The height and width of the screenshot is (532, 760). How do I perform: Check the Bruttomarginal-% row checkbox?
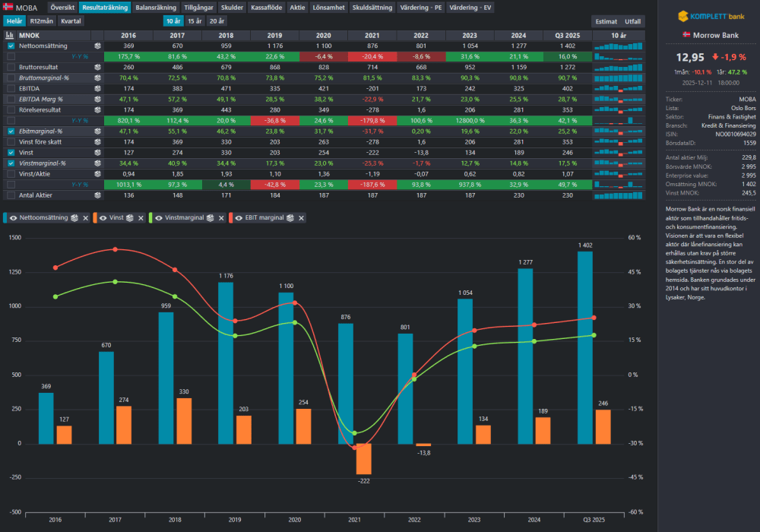(11, 78)
